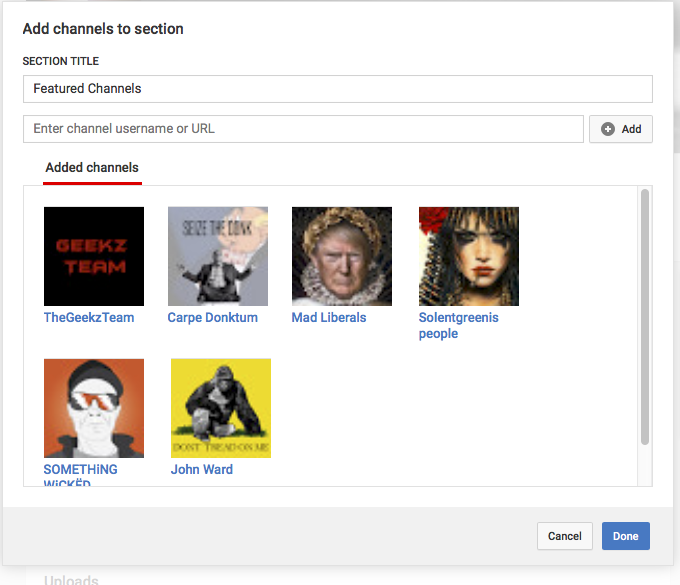Open the Carpe Donktum link
Viewport: 680px width, 585px height.
[x=212, y=317]
